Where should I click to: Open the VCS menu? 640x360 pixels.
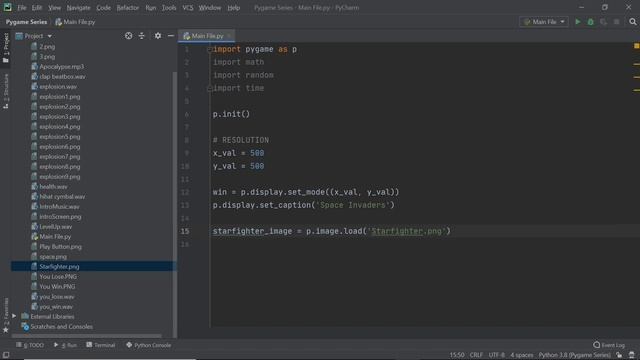click(188, 7)
